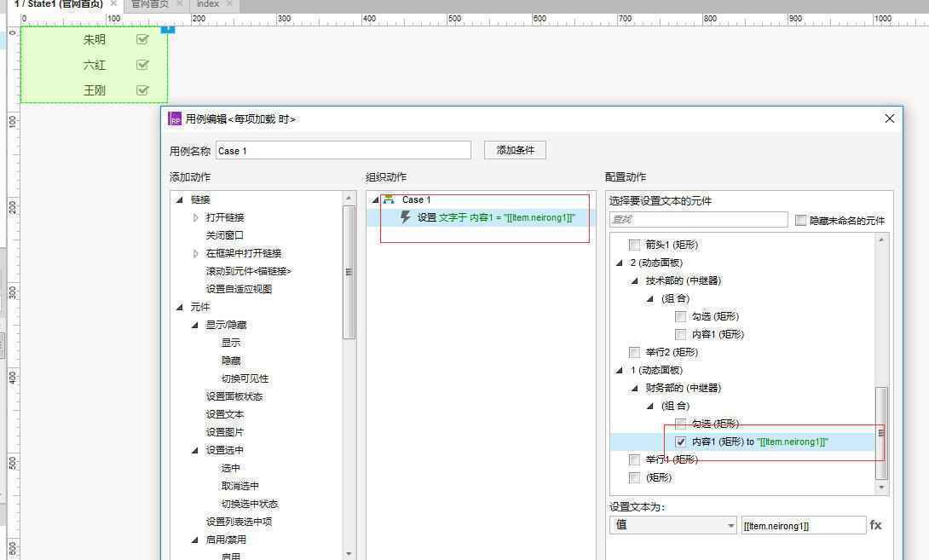Expand 在框架中打开链接 item
929x560 pixels.
pyautogui.click(x=195, y=253)
